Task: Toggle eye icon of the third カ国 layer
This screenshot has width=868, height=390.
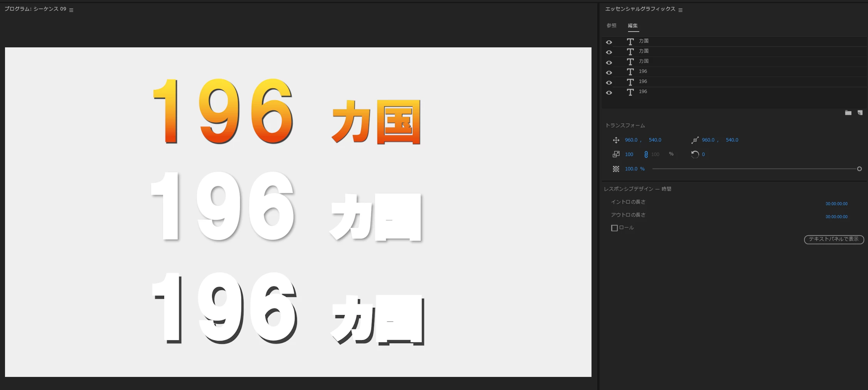Action: coord(609,63)
